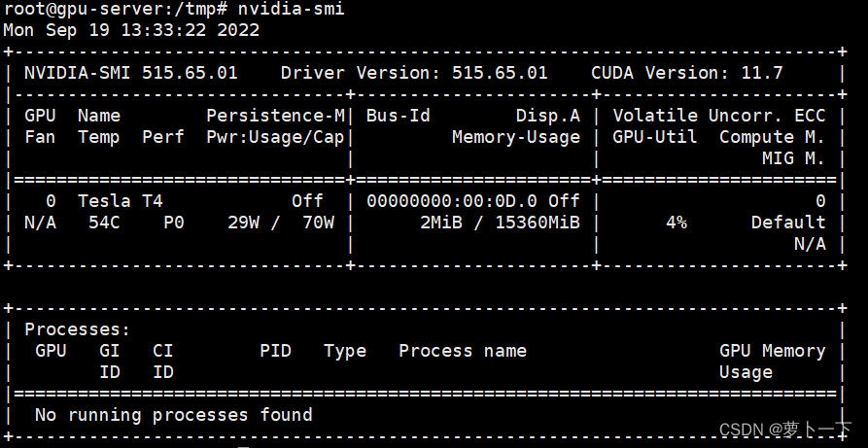Screen dimensions: 868x448
Task: Click the 'Driver Version: 515.65.01' text
Action: click(x=414, y=73)
